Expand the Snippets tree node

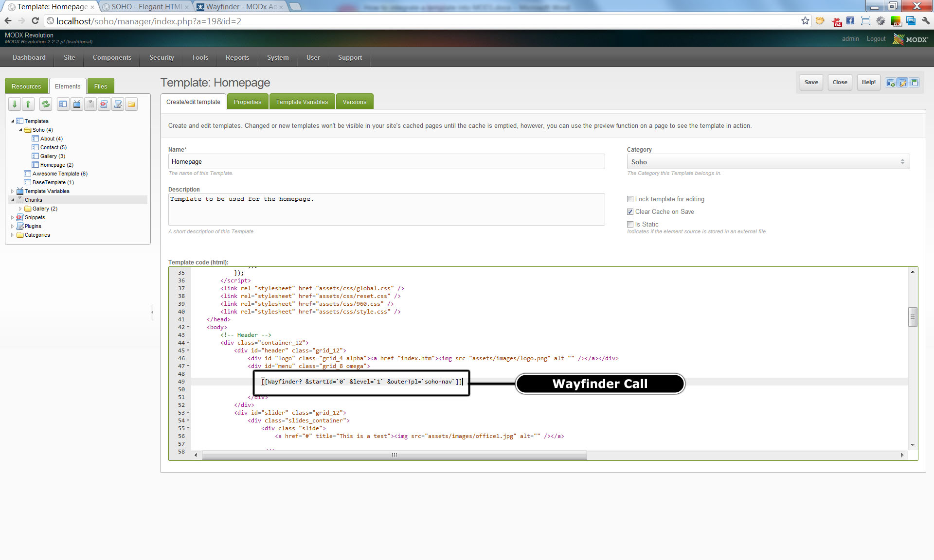(13, 217)
